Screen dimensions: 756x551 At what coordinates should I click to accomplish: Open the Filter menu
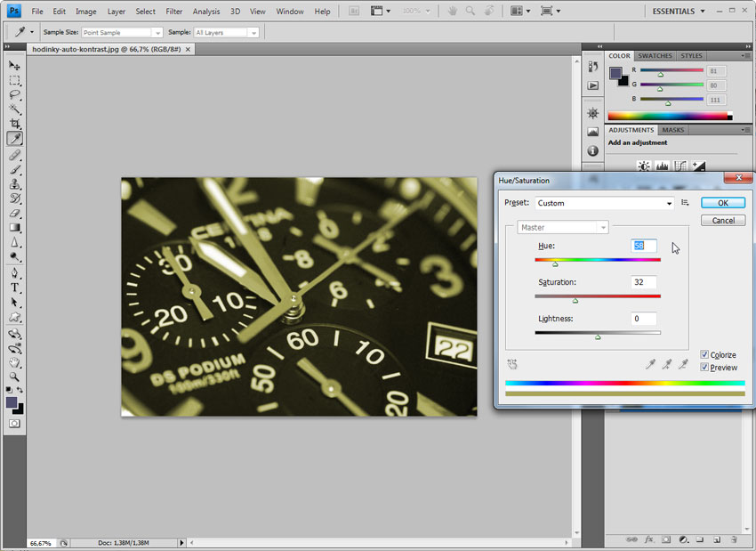point(173,12)
